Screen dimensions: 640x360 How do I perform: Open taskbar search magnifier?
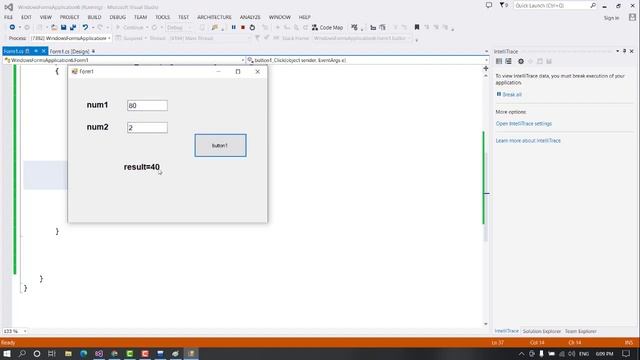[x=22, y=353]
